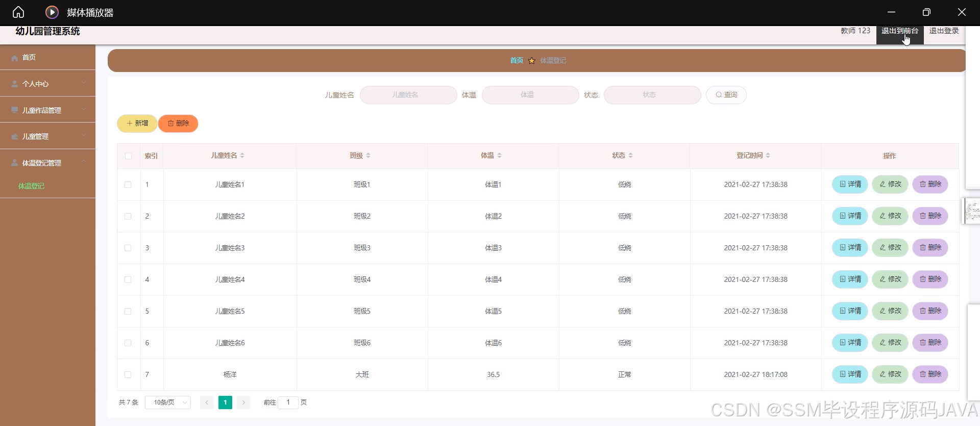Click the 正常 status cell
The height and width of the screenshot is (426, 980).
(x=624, y=374)
